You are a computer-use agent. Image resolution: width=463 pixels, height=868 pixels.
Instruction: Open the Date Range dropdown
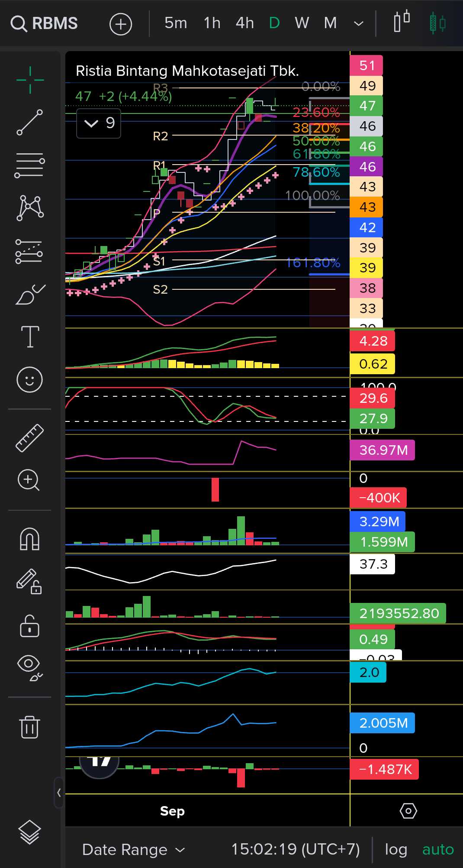pyautogui.click(x=133, y=850)
